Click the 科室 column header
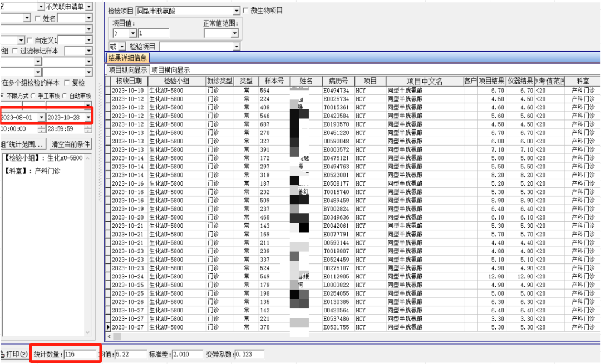 [x=583, y=81]
